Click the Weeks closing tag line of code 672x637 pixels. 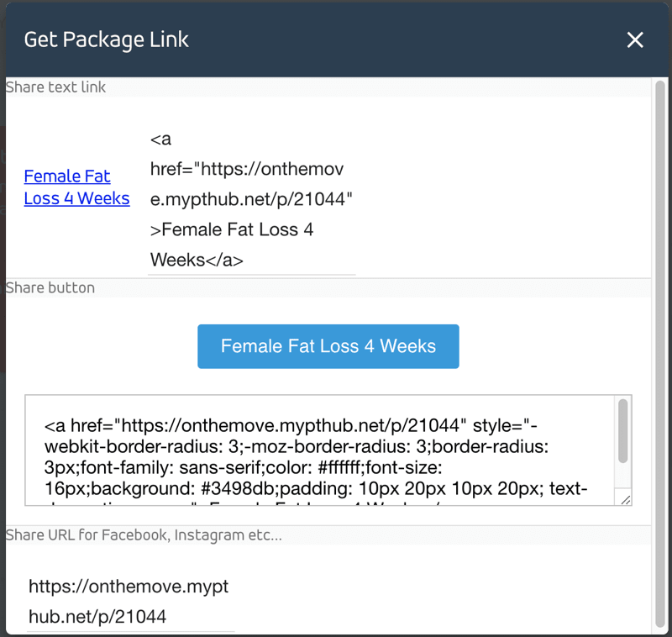point(197,260)
